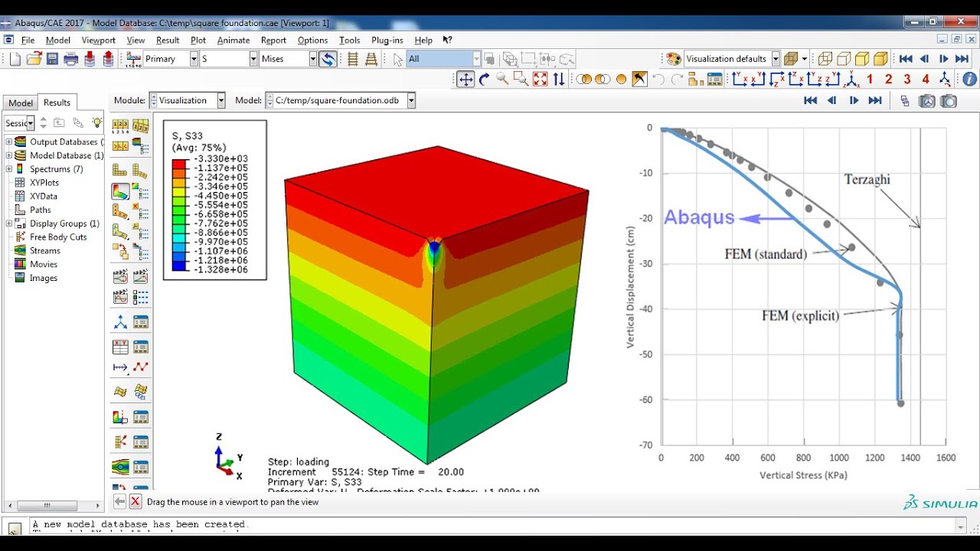Open the Plug-ins menu
Viewport: 980px width, 551px height.
pyautogui.click(x=387, y=40)
